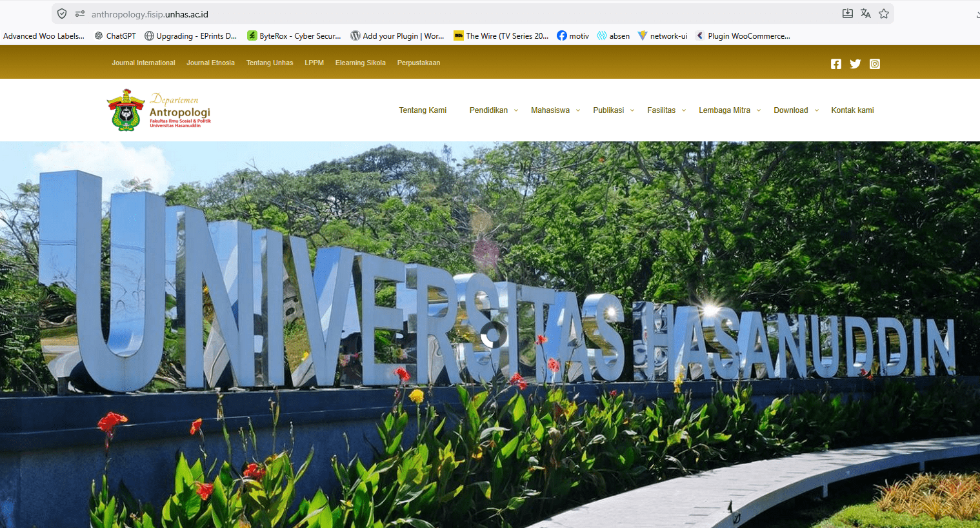
Task: Expand the Publikasi dropdown menu
Action: (613, 110)
